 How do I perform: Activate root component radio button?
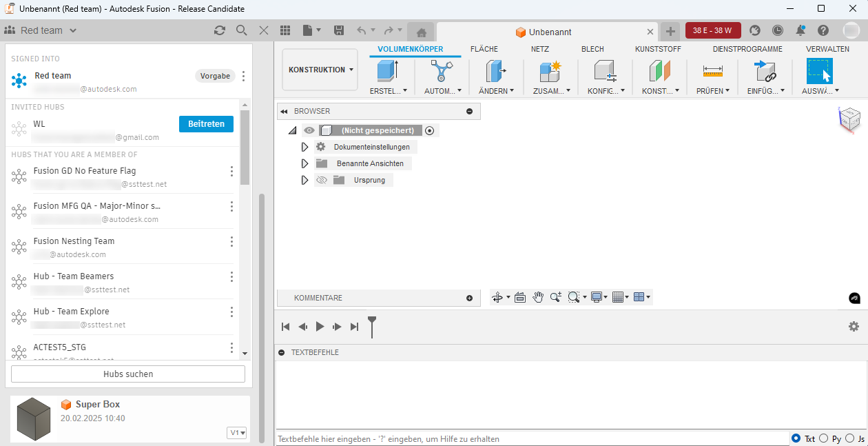[x=430, y=130]
